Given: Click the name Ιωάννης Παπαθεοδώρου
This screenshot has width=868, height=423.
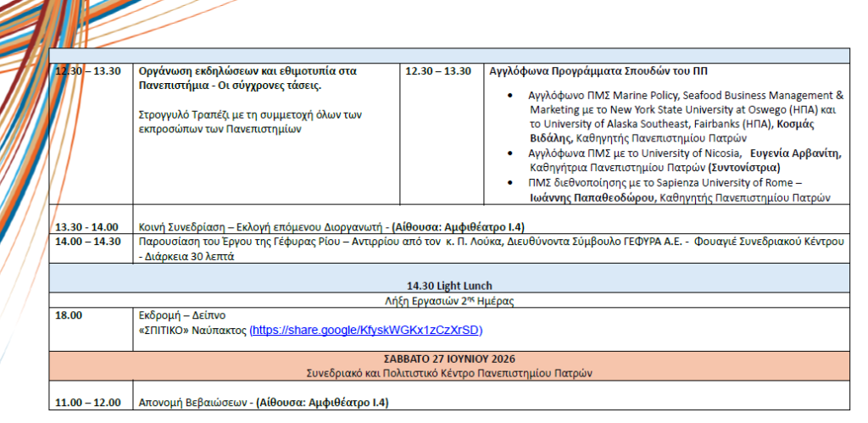Looking at the screenshot, I should tap(591, 197).
